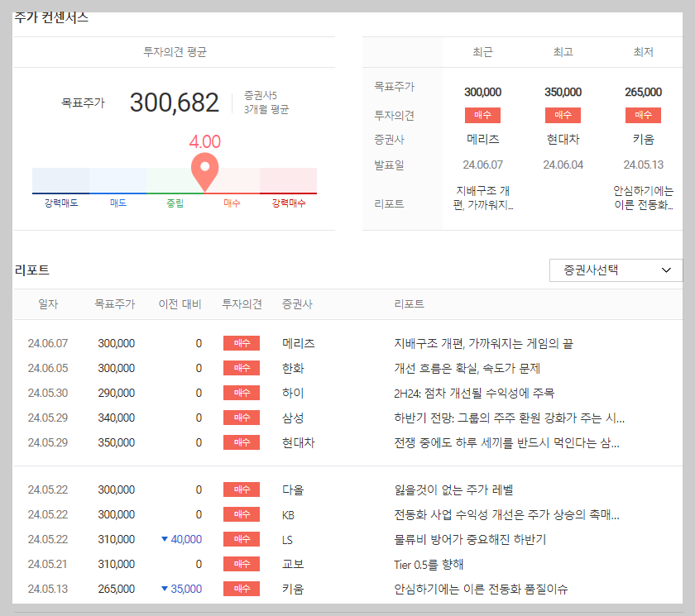The height and width of the screenshot is (616, 695).
Task: Click the 매수 badge in LS row
Action: [x=242, y=539]
